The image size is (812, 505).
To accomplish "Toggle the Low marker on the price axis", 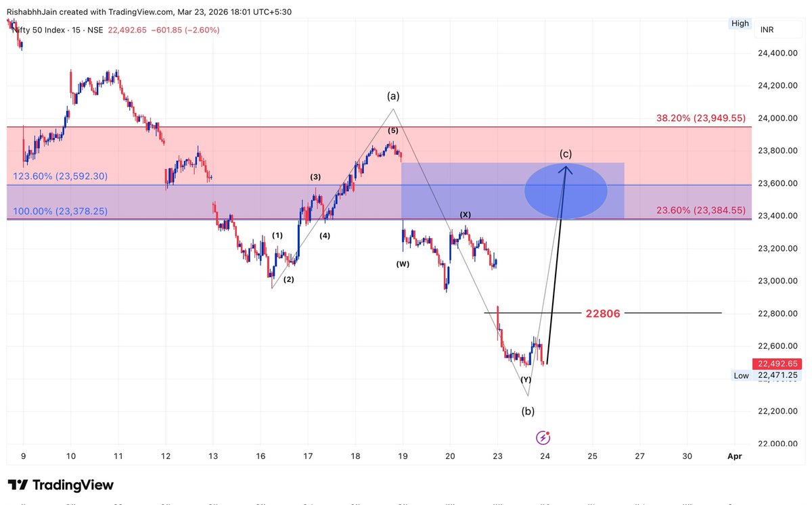I will click(741, 375).
